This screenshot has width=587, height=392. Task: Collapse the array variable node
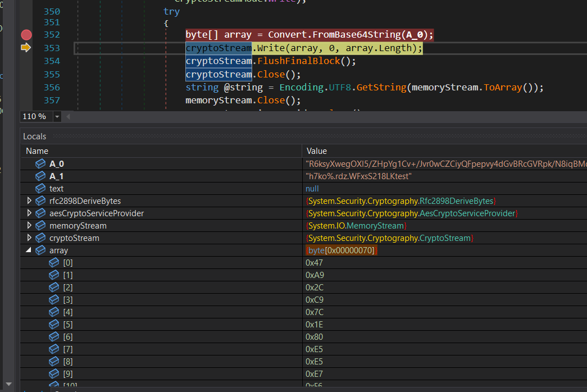(29, 250)
